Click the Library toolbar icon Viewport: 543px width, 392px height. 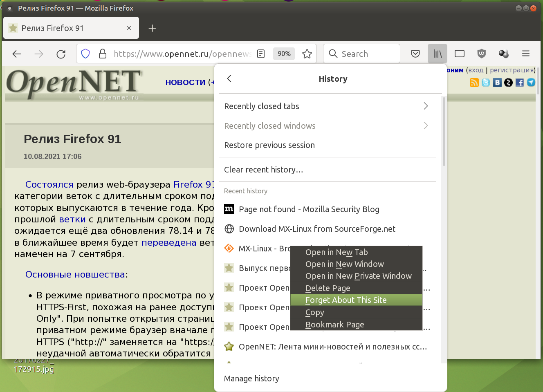pyautogui.click(x=437, y=54)
